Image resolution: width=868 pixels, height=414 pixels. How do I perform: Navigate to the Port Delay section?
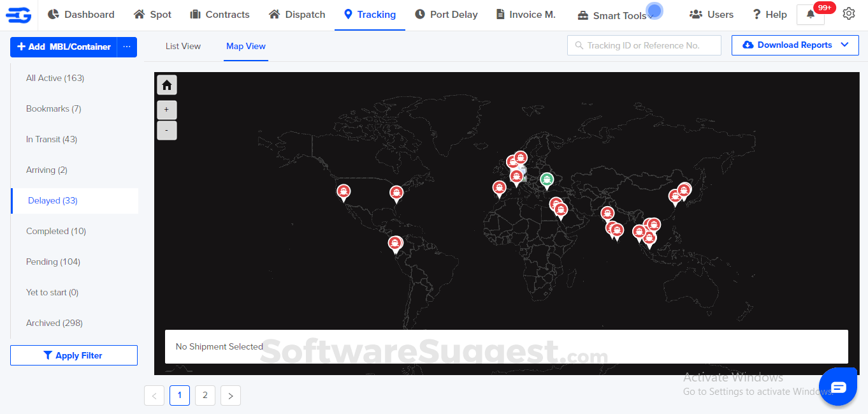point(446,14)
